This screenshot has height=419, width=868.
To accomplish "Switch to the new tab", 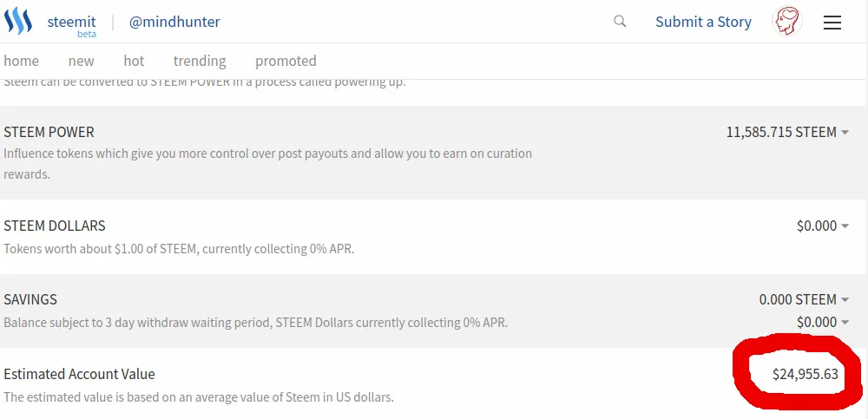I will click(81, 61).
